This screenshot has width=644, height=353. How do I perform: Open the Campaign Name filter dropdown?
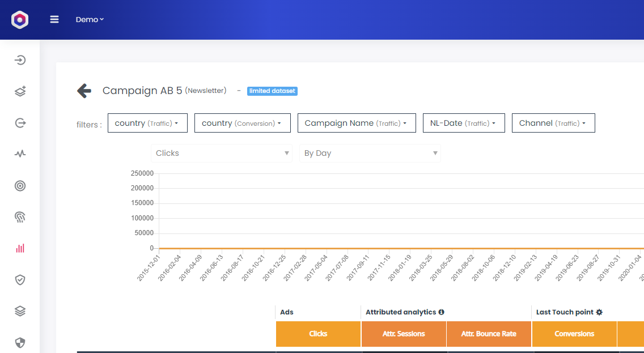coord(356,123)
